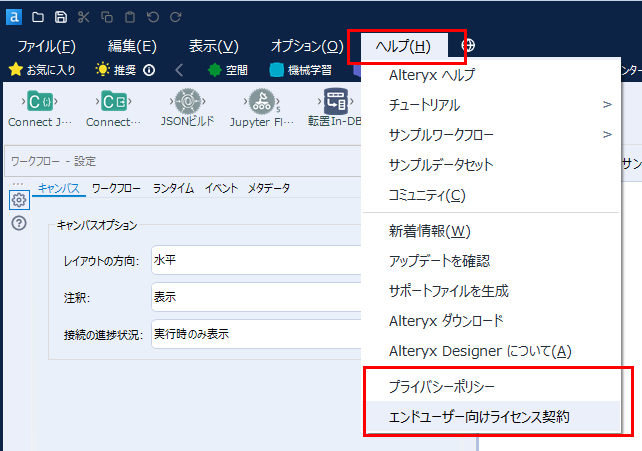Open the configuration gear icon in side panel
This screenshot has width=642, height=451.
18,200
